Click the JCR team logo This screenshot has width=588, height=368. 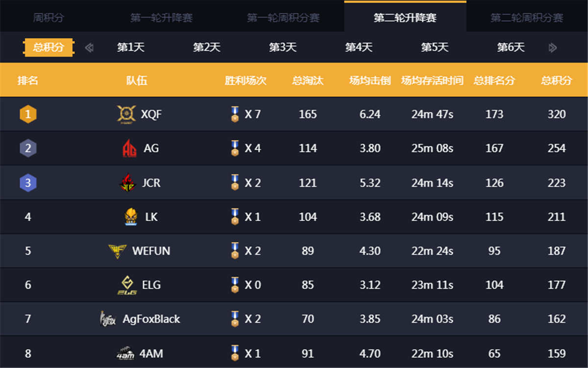[127, 183]
